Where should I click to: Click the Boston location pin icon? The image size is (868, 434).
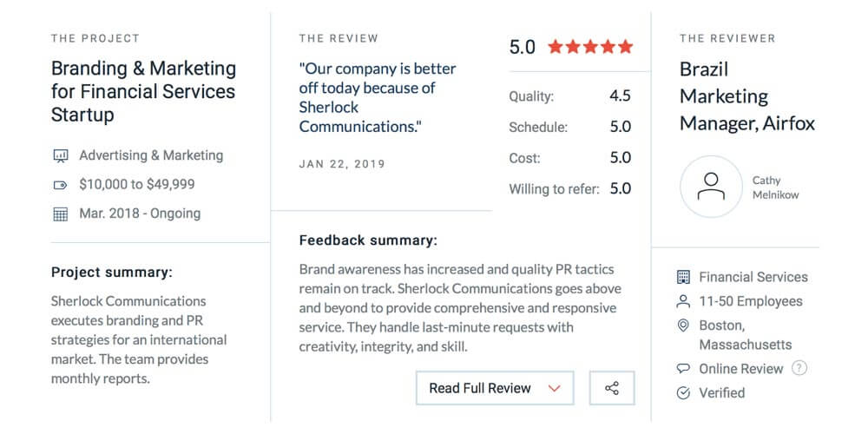(x=683, y=325)
